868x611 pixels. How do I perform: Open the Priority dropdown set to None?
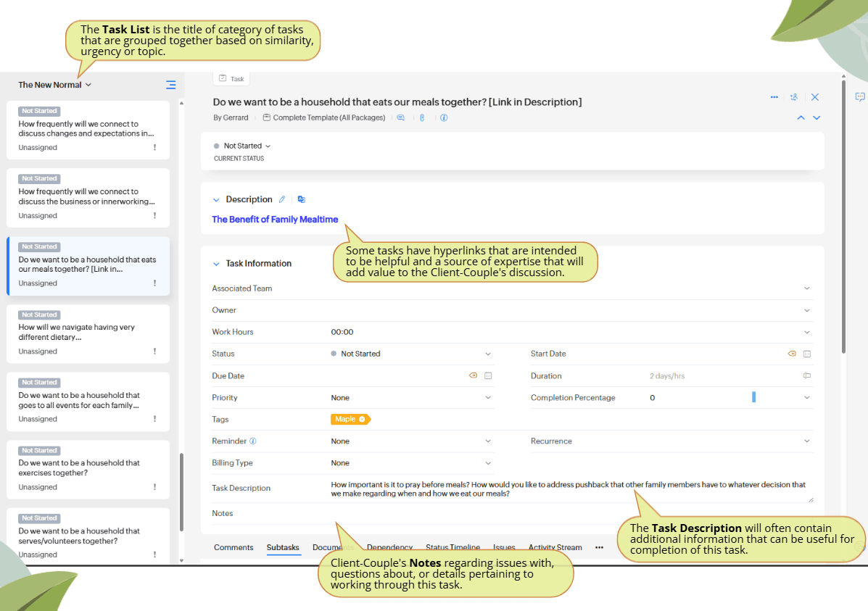(410, 397)
